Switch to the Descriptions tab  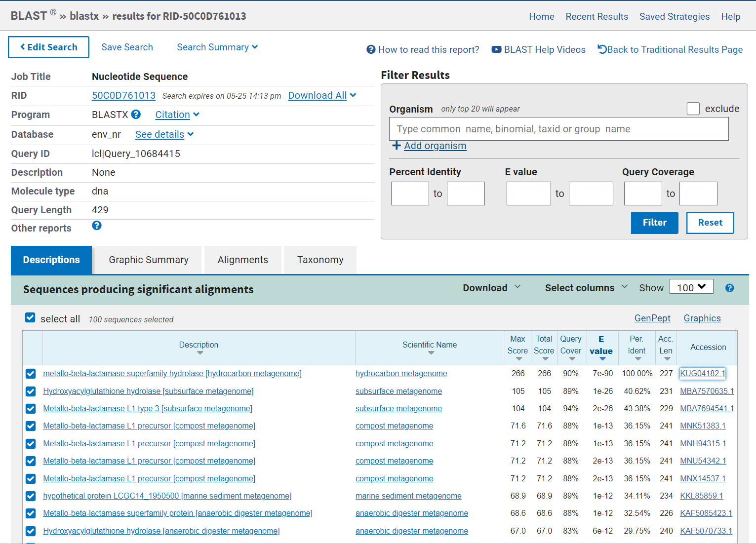click(51, 260)
